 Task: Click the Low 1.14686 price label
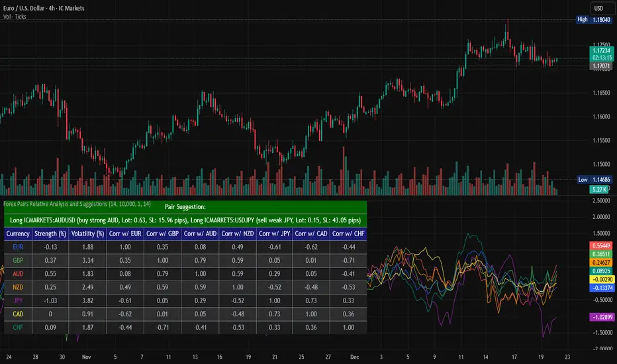[593, 179]
